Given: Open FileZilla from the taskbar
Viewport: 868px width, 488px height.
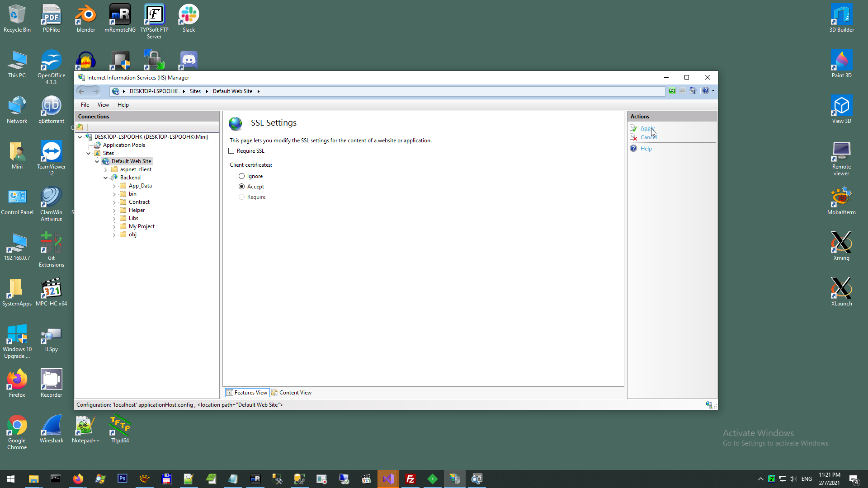Looking at the screenshot, I should click(x=410, y=479).
